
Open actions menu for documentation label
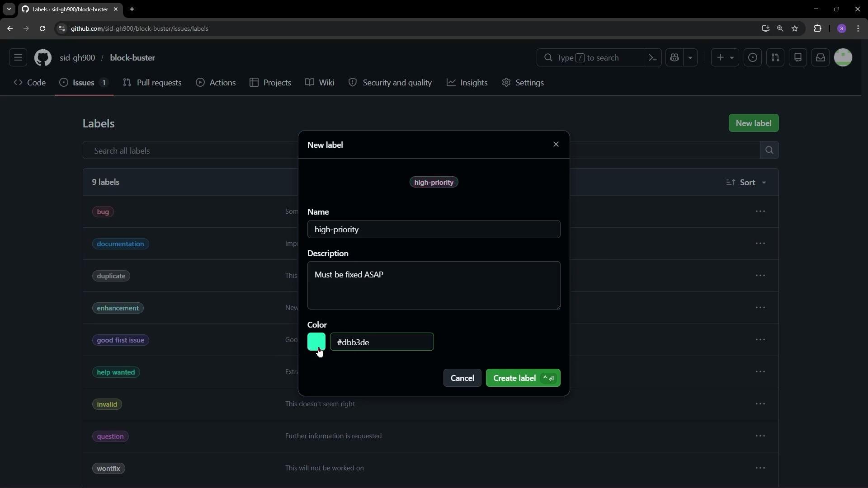pyautogui.click(x=760, y=244)
